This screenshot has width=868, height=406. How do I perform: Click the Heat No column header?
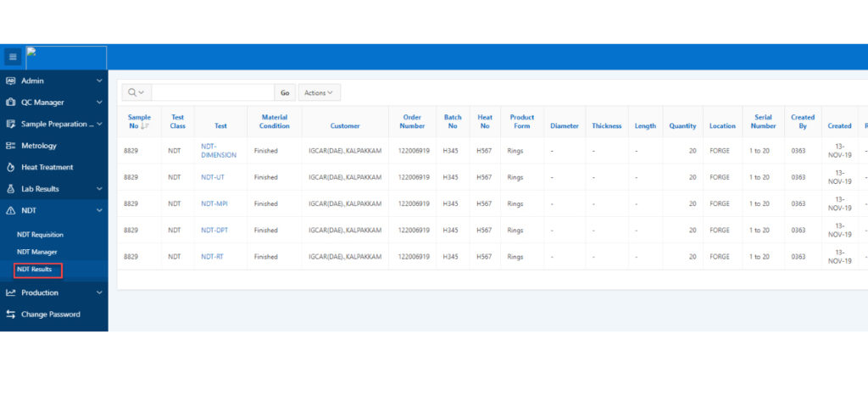pos(485,122)
